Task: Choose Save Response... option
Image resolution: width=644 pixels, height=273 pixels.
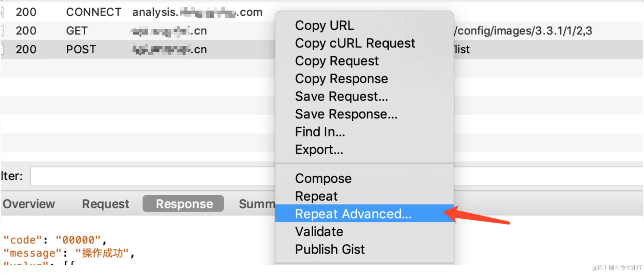Action: (x=346, y=114)
